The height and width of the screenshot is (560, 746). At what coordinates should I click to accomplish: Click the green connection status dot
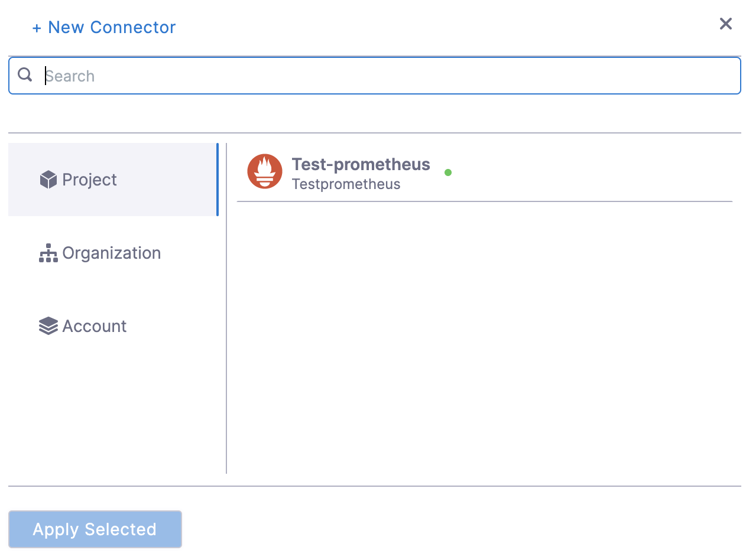pos(448,172)
